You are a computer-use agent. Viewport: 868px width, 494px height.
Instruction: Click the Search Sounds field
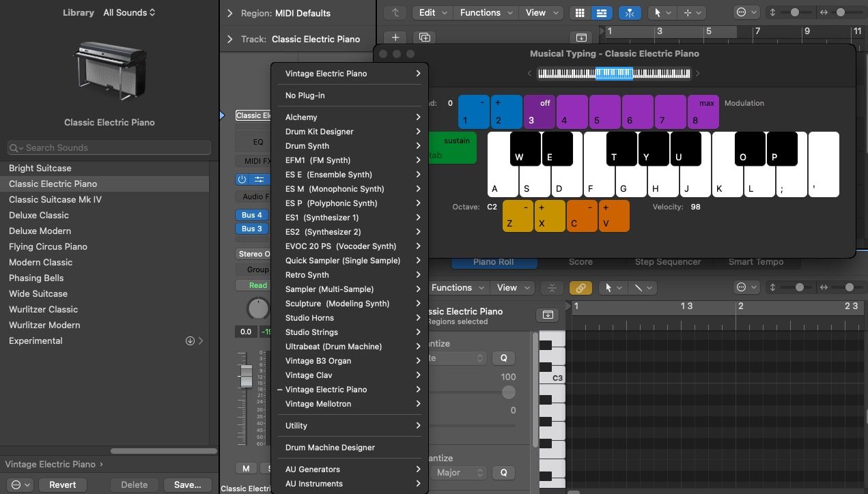pos(108,147)
